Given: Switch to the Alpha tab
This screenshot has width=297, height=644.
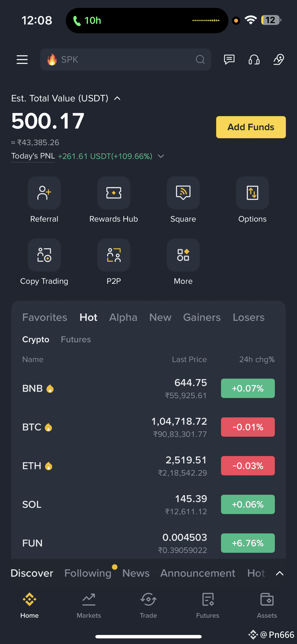Looking at the screenshot, I should pos(123,317).
